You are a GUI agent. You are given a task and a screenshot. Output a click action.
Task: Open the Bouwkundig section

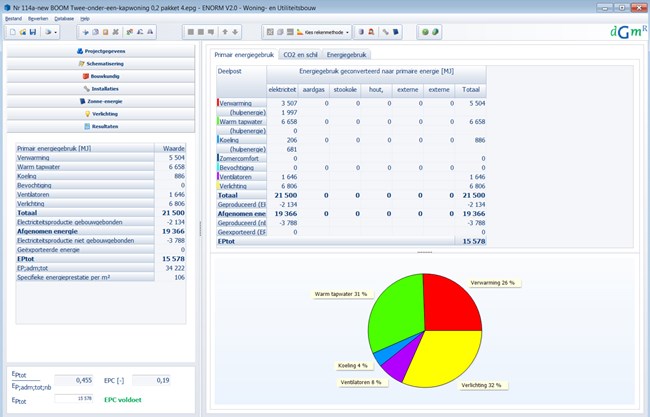[101, 76]
